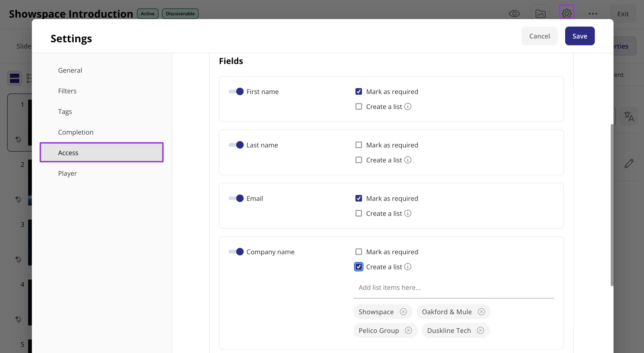The image size is (644, 353).
Task: Toggle the First name field switch
Action: click(x=236, y=91)
